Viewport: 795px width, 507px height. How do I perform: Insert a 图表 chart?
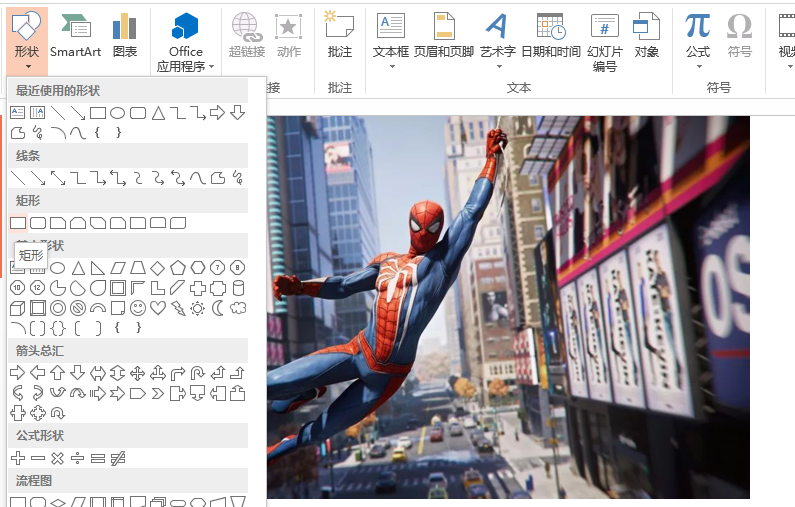(125, 35)
